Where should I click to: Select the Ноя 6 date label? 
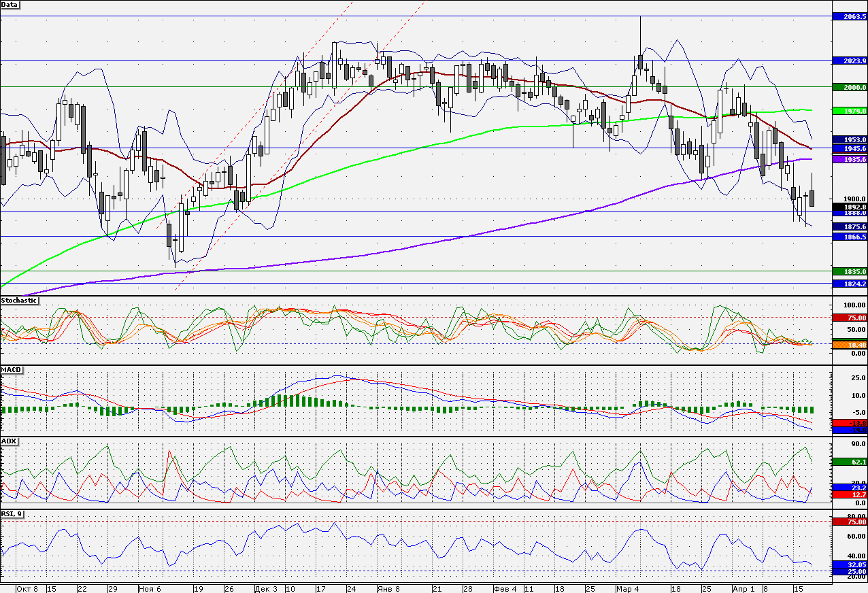pos(148,588)
